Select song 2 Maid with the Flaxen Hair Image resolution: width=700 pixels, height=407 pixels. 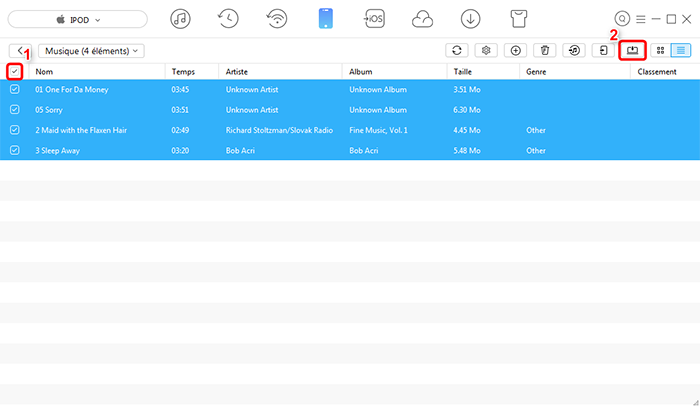pos(81,130)
